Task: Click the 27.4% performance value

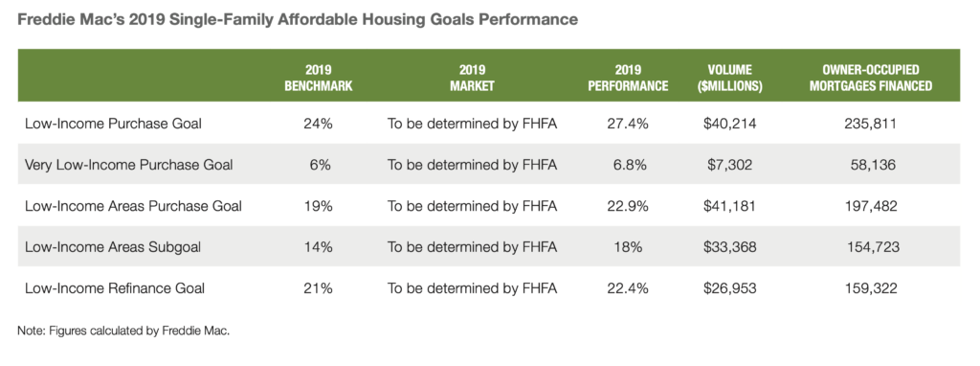Action: pyautogui.click(x=628, y=124)
